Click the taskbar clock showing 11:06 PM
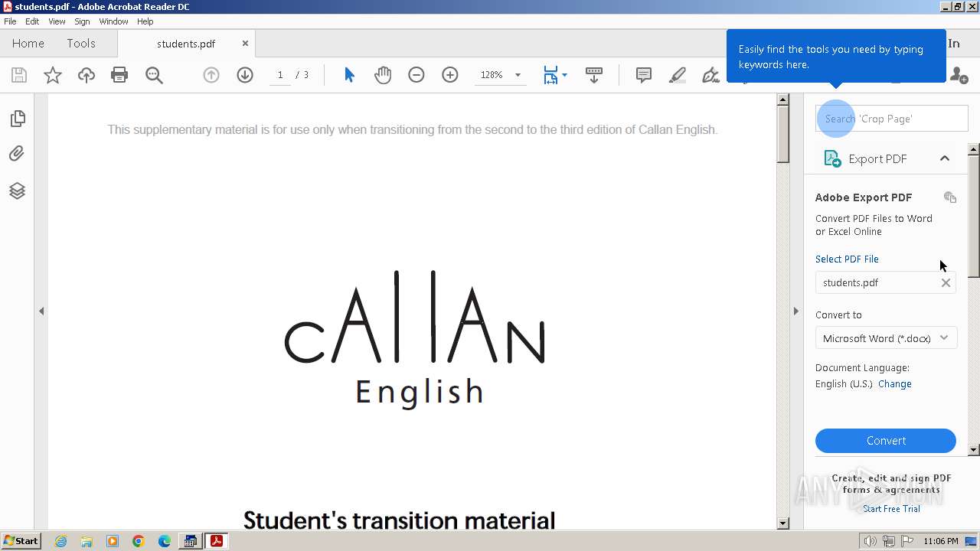980x551 pixels. click(941, 541)
